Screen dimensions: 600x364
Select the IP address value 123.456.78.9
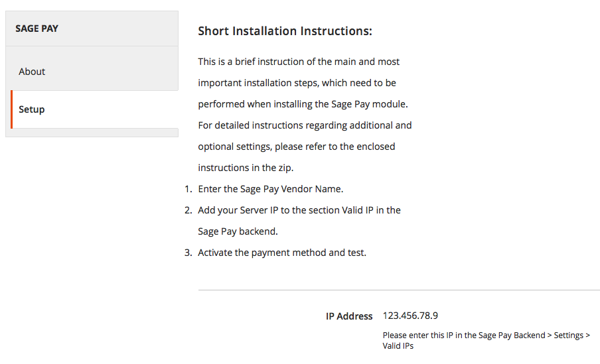coord(410,316)
